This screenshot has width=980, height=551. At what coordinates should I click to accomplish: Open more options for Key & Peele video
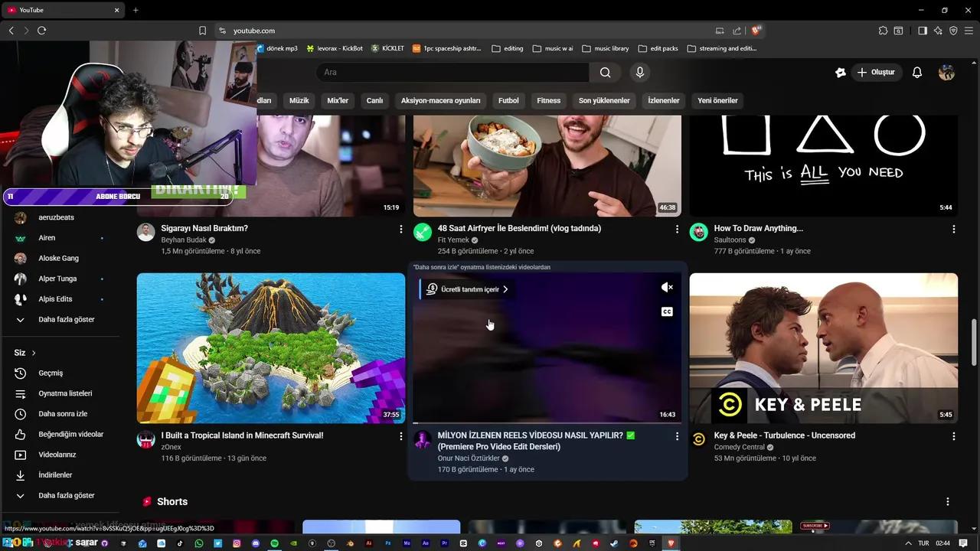[x=953, y=436]
